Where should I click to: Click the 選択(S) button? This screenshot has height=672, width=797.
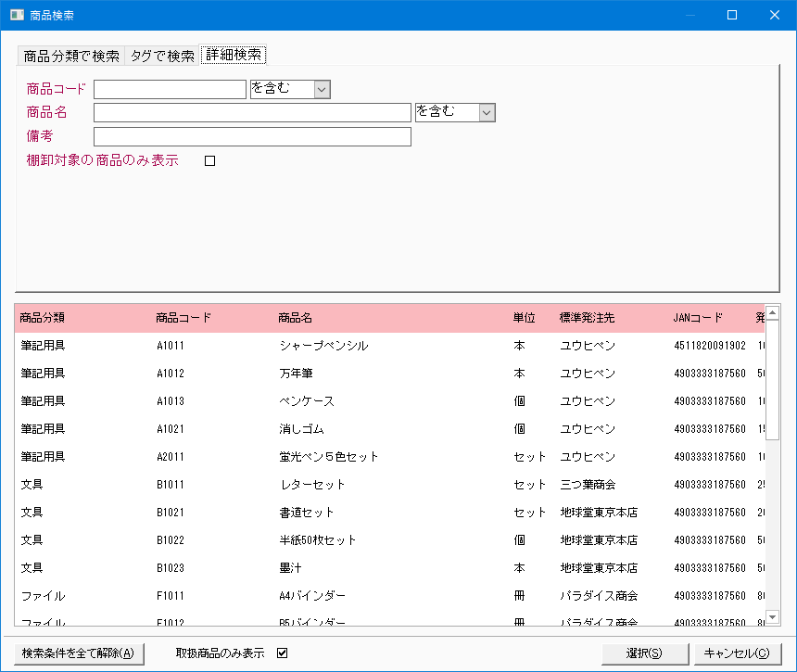[x=644, y=653]
